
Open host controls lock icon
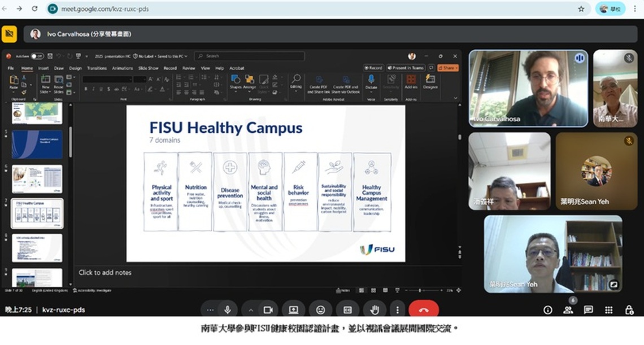(x=629, y=310)
